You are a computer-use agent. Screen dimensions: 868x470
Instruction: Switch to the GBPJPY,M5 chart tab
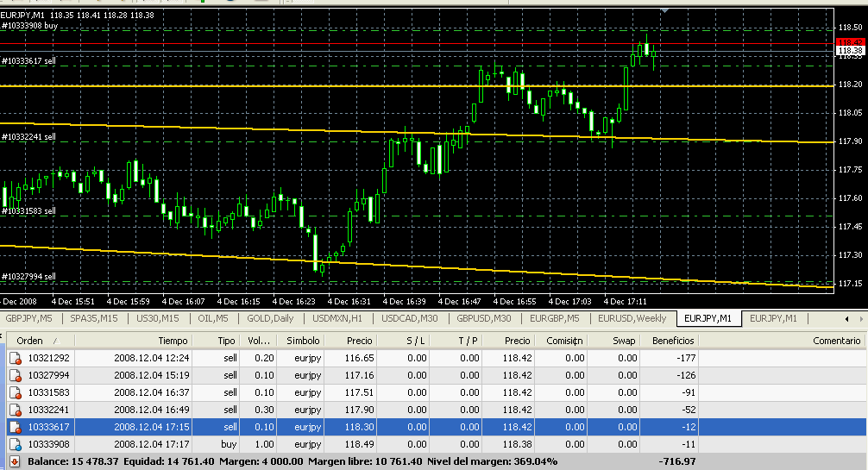(29, 318)
